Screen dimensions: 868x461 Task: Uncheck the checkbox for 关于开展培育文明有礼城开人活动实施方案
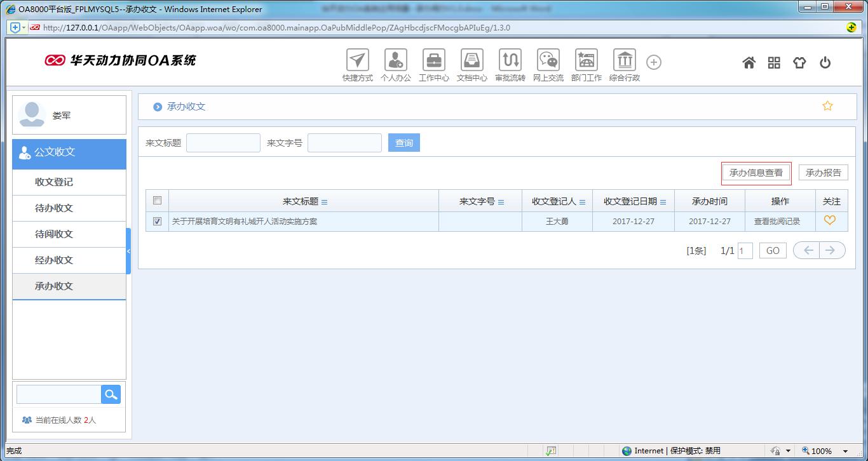point(156,221)
